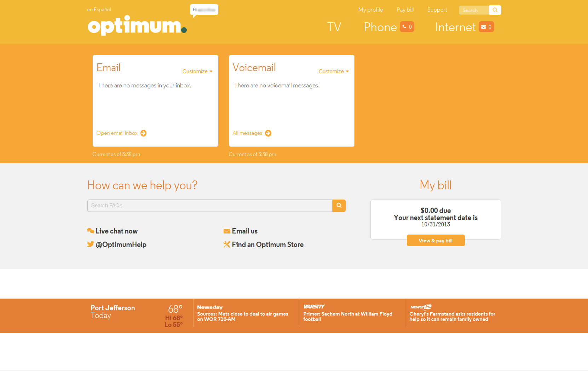Viewport: 588px width, 375px height.
Task: Expand the Email Customize dropdown
Action: pyautogui.click(x=197, y=71)
